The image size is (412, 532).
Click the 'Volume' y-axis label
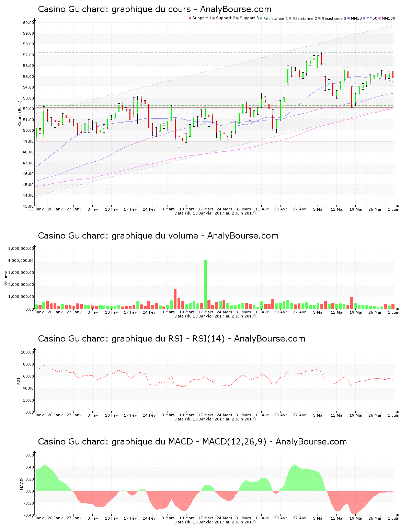click(6, 278)
